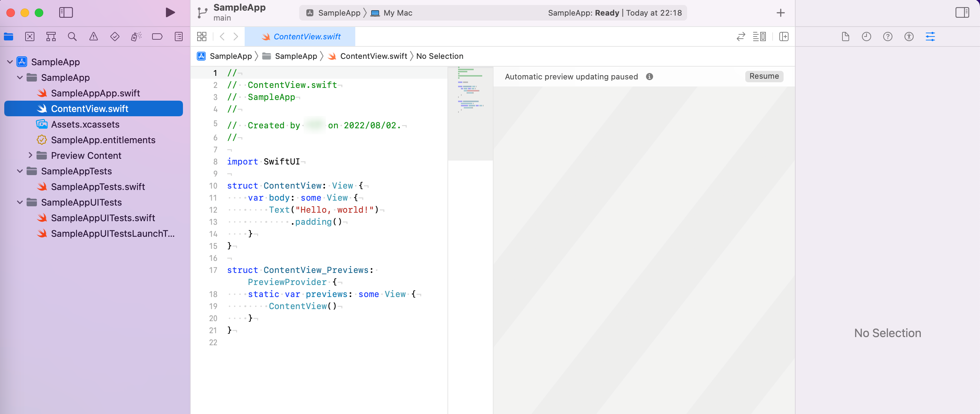Toggle the navigator sidebar visibility
Screen dimensions: 980x414
66,12
